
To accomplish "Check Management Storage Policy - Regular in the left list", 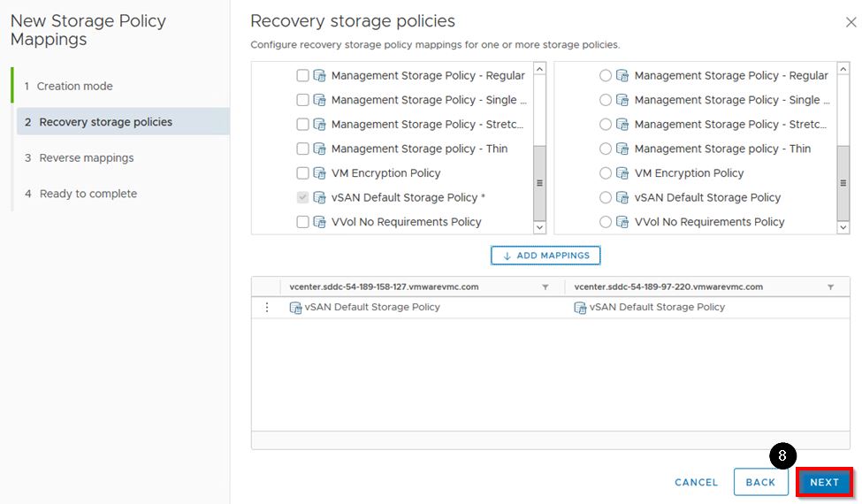I will pos(302,76).
